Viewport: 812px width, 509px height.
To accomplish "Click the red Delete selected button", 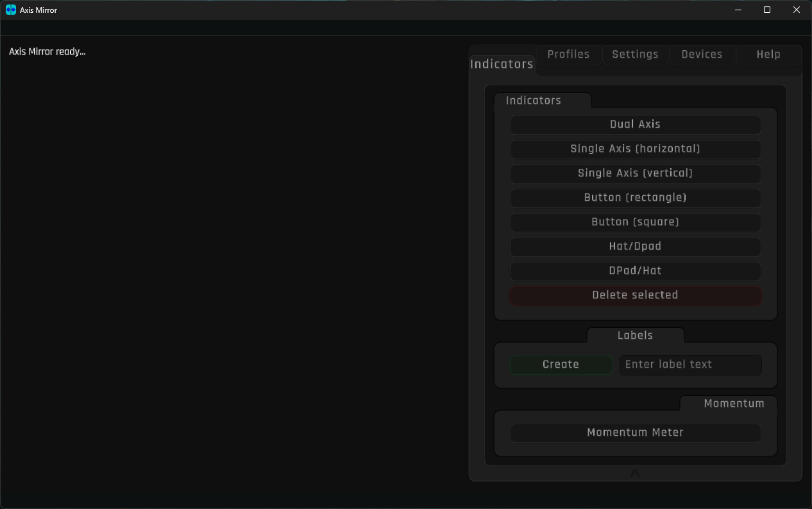I will pyautogui.click(x=635, y=295).
